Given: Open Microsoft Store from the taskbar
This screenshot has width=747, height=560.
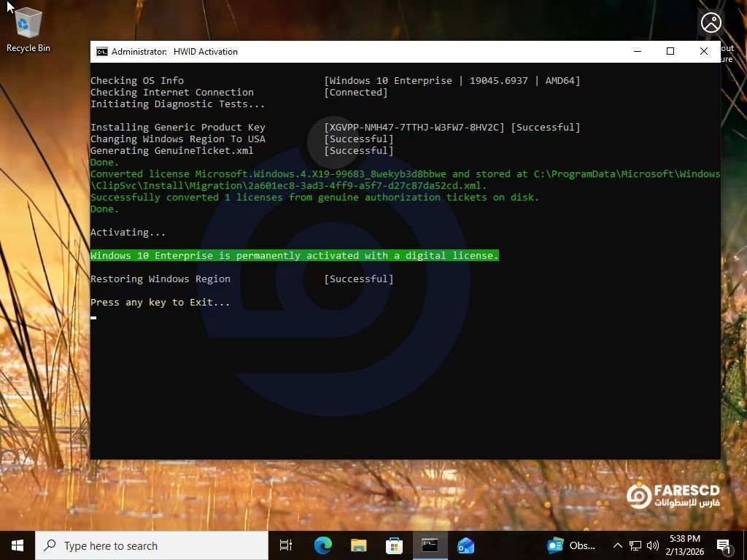Looking at the screenshot, I should 394,545.
